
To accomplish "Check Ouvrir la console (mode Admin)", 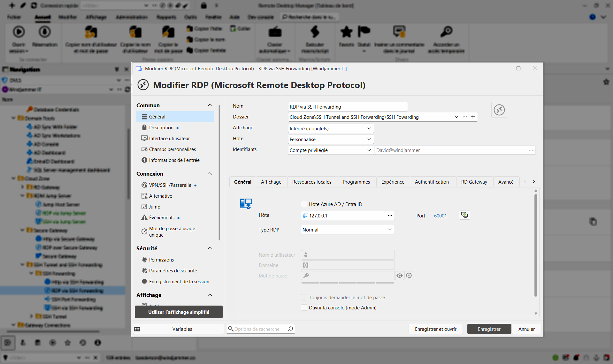I will (x=304, y=307).
